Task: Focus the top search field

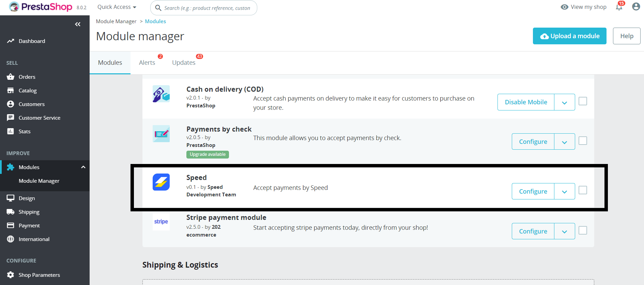Action: coord(204,7)
